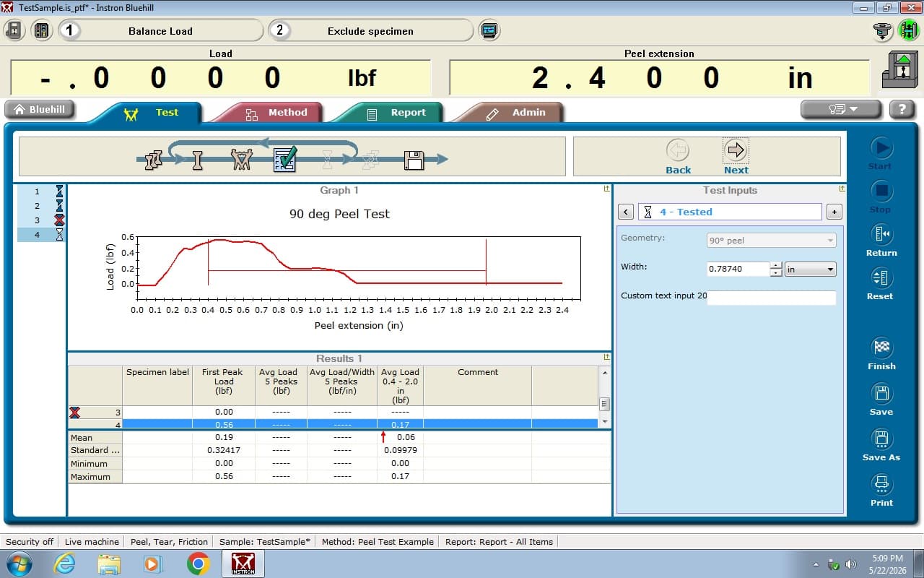This screenshot has width=924, height=578.
Task: Decrease the Width value with the down arrow
Action: click(776, 273)
